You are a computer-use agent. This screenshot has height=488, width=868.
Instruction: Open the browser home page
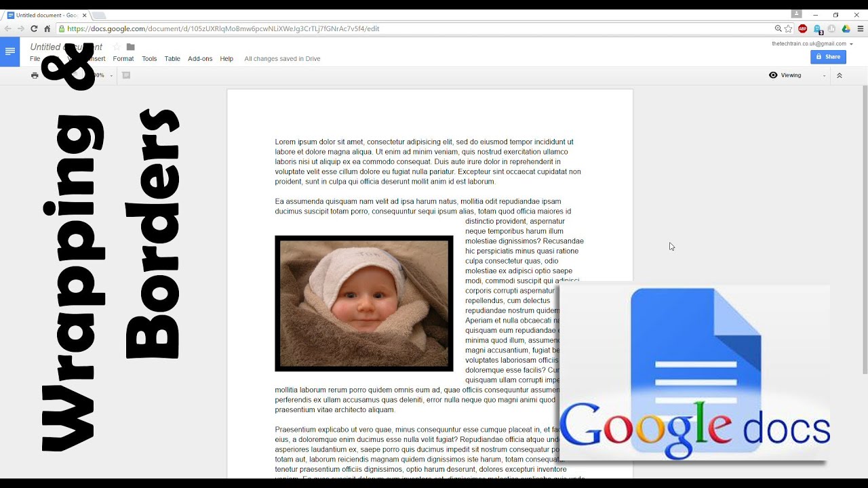click(47, 28)
